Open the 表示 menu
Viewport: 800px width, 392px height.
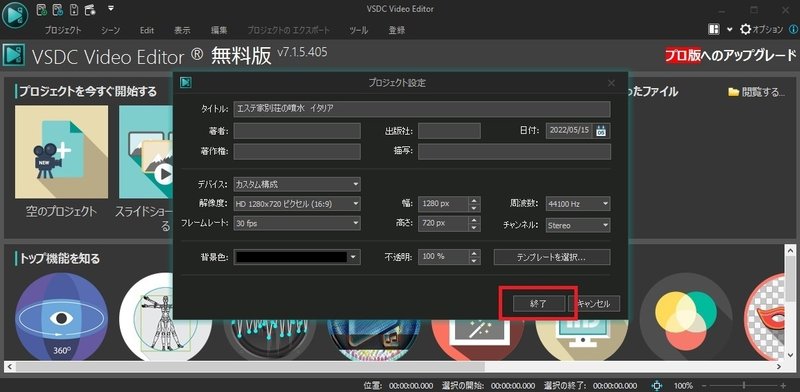(182, 30)
